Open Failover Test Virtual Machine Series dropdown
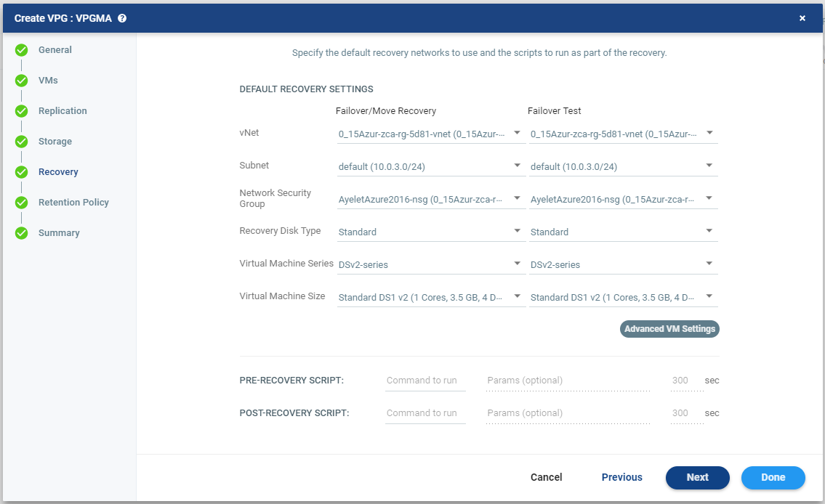 624,264
